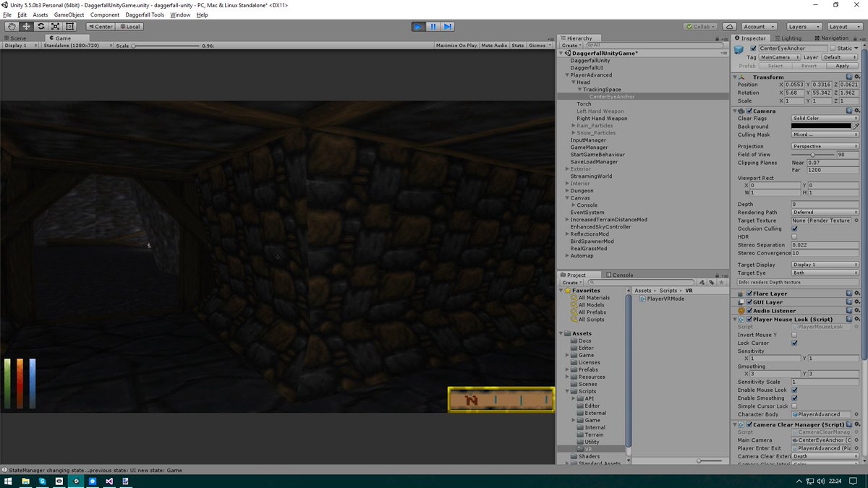The image size is (868, 488).
Task: Open the Daggerfall Tools menu
Action: 145,14
